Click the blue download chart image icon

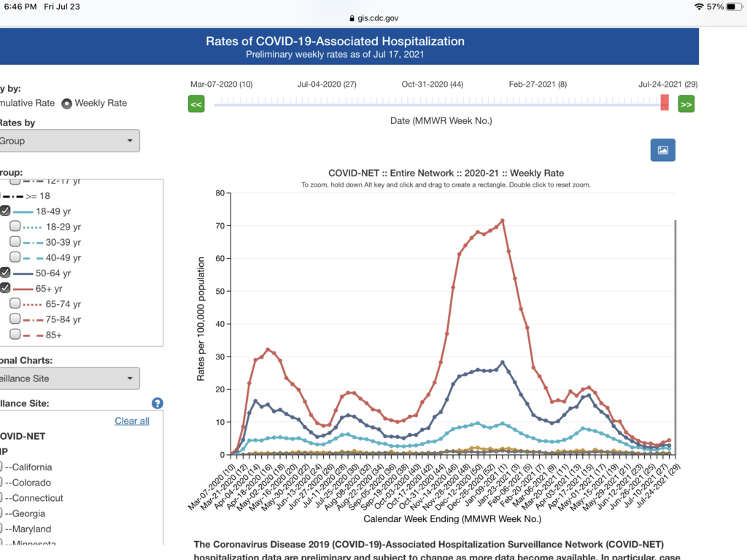(662, 149)
